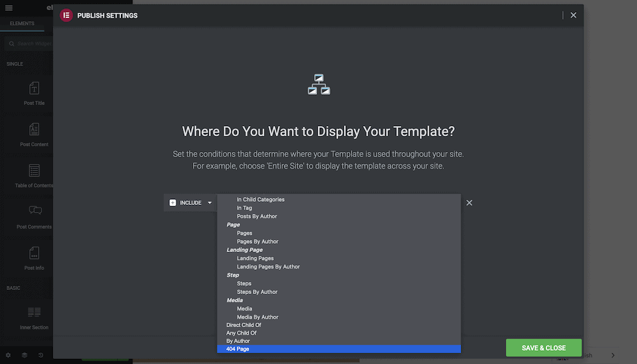This screenshot has width=637, height=364.
Task: Expand the INCLUDE dropdown arrow
Action: point(210,202)
